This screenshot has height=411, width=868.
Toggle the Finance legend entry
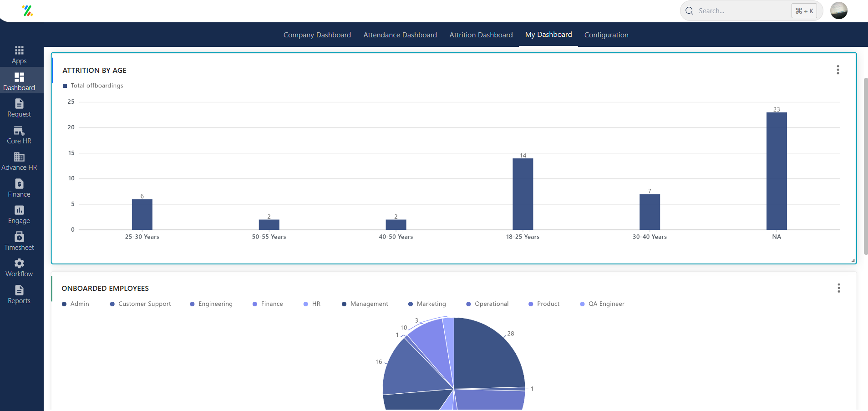268,304
